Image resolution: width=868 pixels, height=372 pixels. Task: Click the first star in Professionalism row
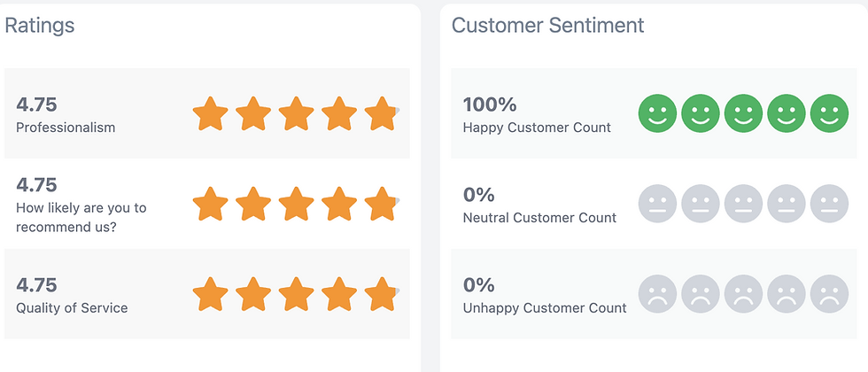point(210,114)
